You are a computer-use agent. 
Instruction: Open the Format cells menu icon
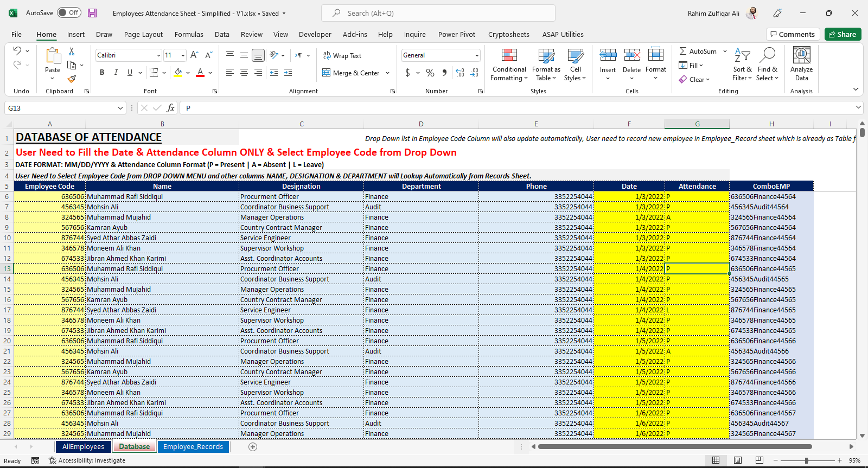pyautogui.click(x=656, y=55)
